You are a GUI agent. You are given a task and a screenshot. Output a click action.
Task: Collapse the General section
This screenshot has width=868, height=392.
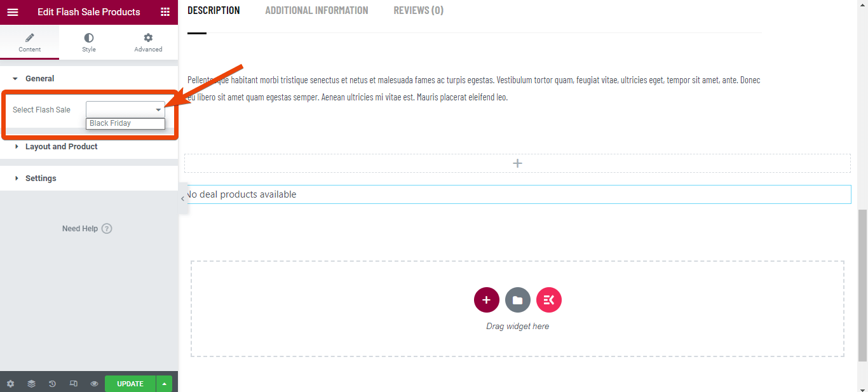[89, 79]
